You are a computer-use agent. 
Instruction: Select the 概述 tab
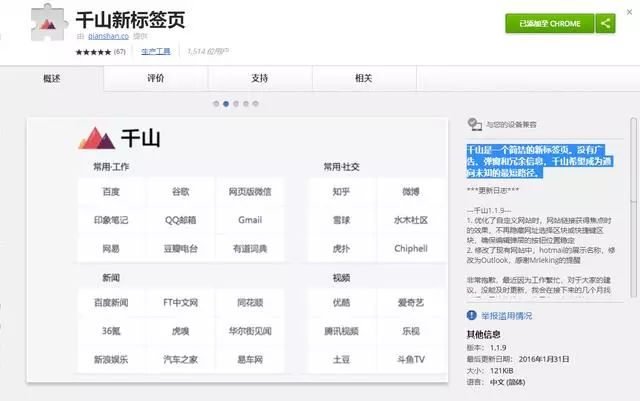click(53, 78)
